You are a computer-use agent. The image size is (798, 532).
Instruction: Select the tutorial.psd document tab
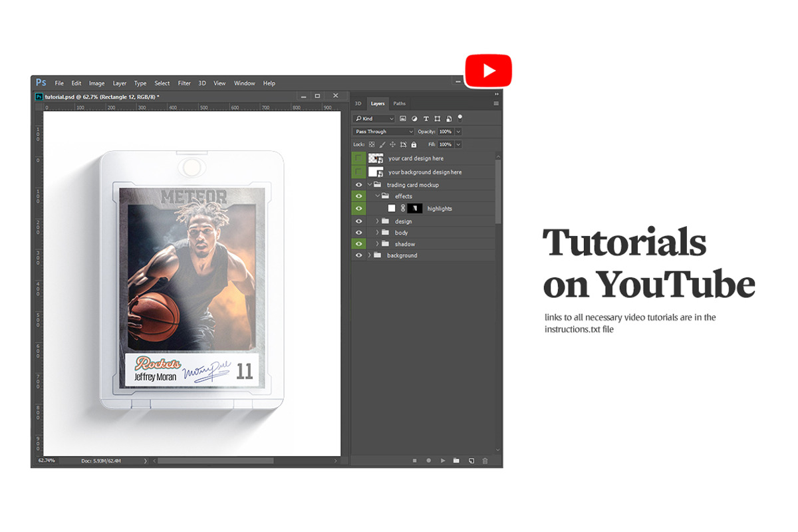tap(100, 96)
